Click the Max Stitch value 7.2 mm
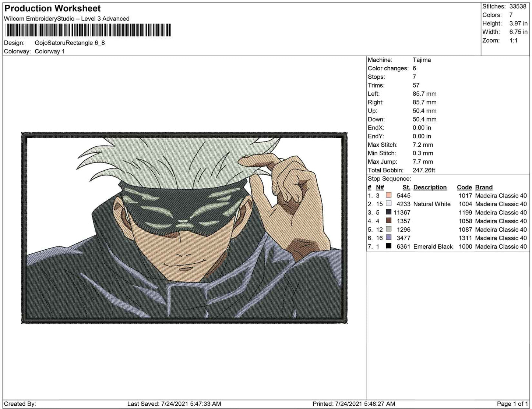 [423, 145]
